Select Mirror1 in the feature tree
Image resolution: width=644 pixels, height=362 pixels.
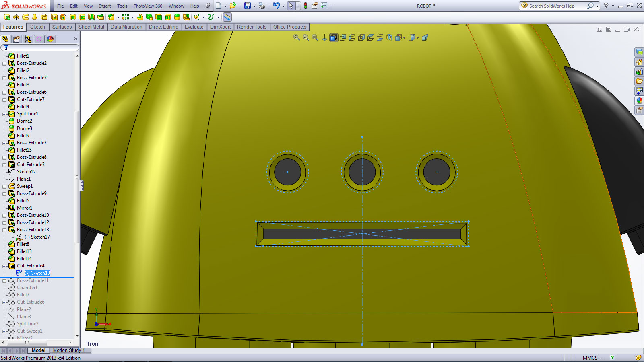[24, 208]
